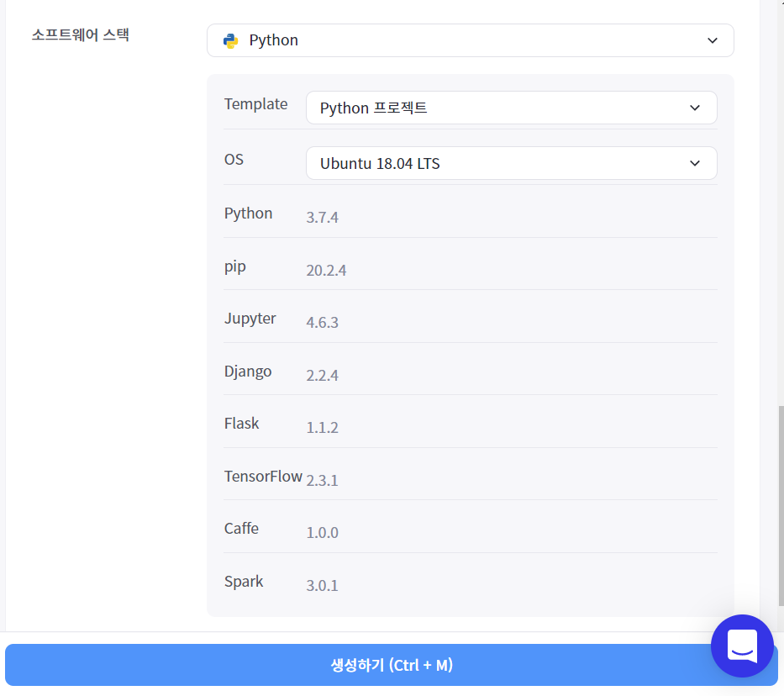The image size is (784, 696).
Task: Click the TensorFlow row label
Action: click(263, 477)
